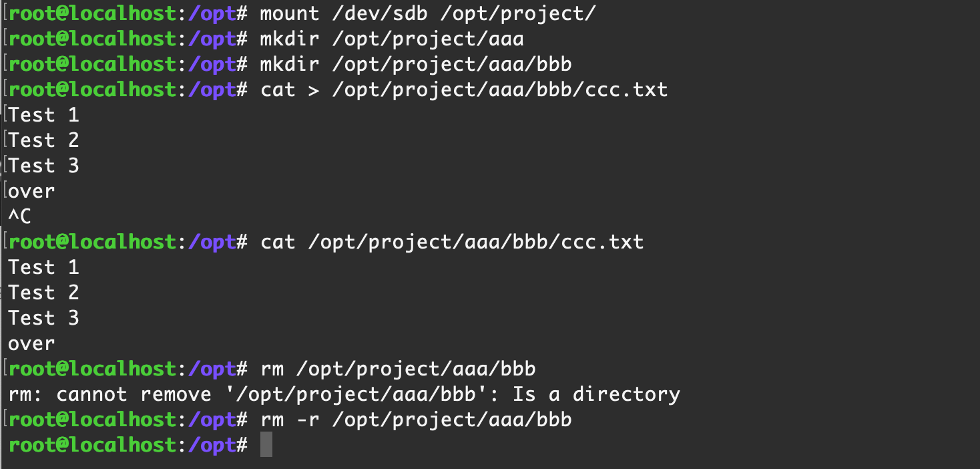Click the 'mkdir /opt/project/aaa/bbb' command line

coord(416,64)
